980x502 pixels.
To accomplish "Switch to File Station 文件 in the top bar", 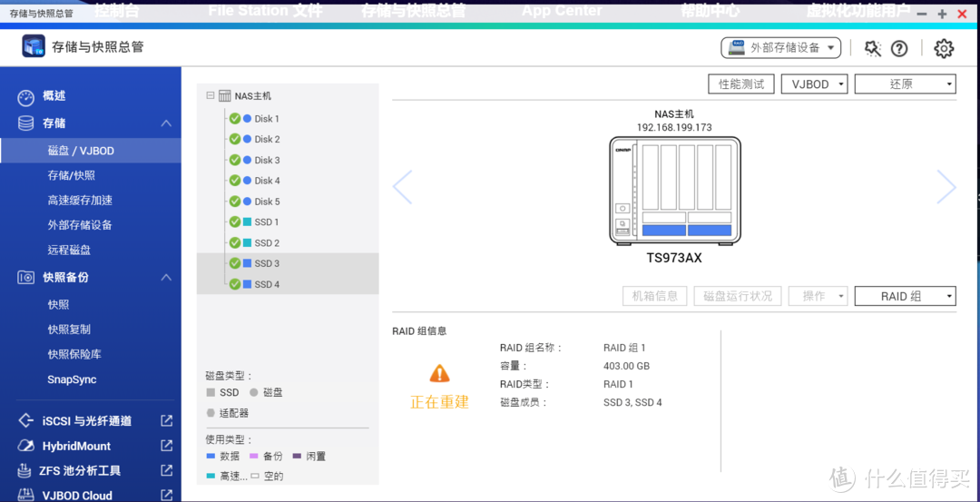I will 265,11.
